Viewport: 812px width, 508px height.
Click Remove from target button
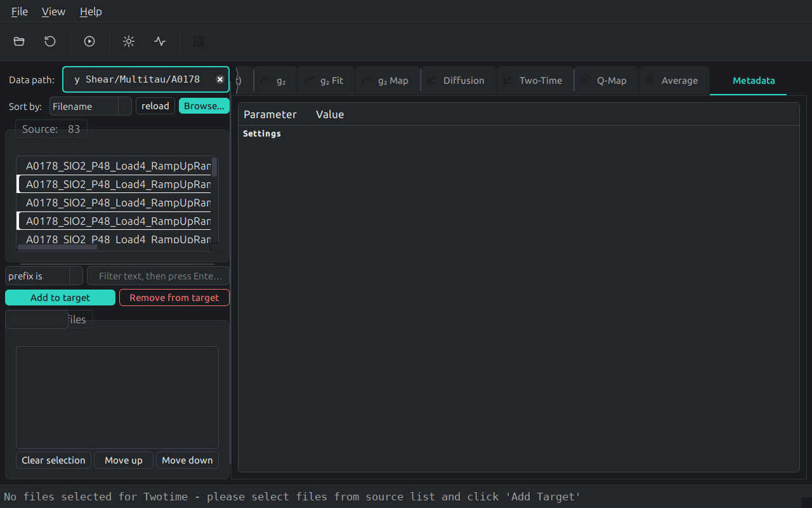tap(174, 298)
